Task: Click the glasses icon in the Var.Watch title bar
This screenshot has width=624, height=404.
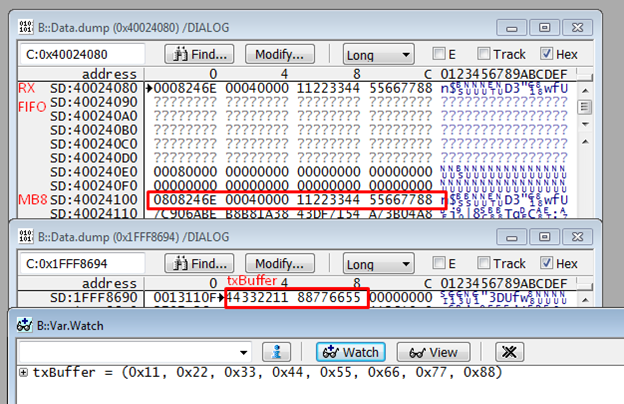Action: coord(25,325)
